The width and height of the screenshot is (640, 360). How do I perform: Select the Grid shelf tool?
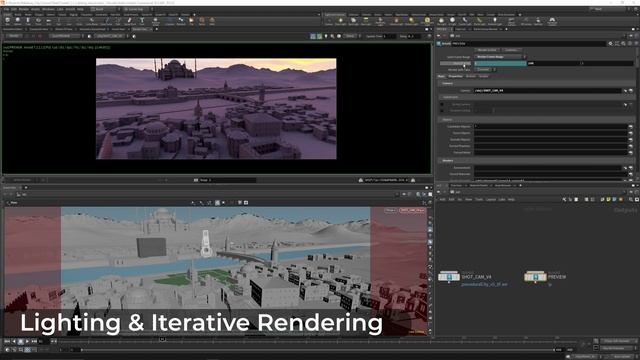coord(49,20)
